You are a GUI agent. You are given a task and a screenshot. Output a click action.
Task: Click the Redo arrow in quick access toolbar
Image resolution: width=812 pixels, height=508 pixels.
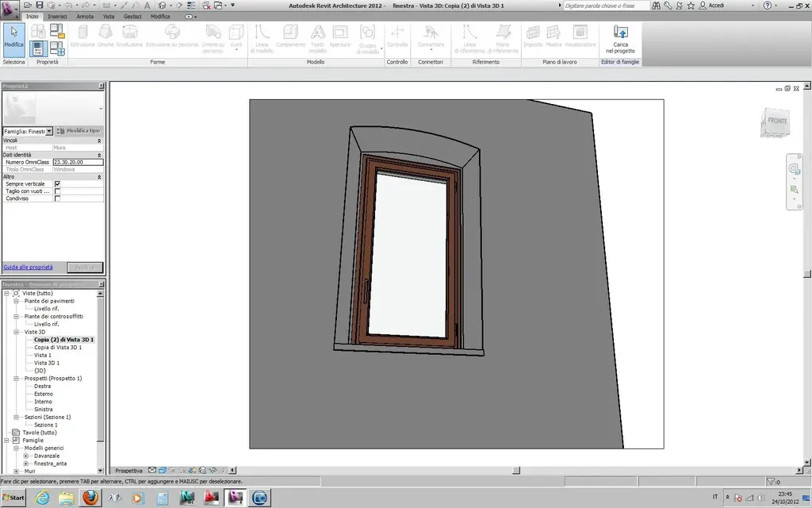(86, 6)
